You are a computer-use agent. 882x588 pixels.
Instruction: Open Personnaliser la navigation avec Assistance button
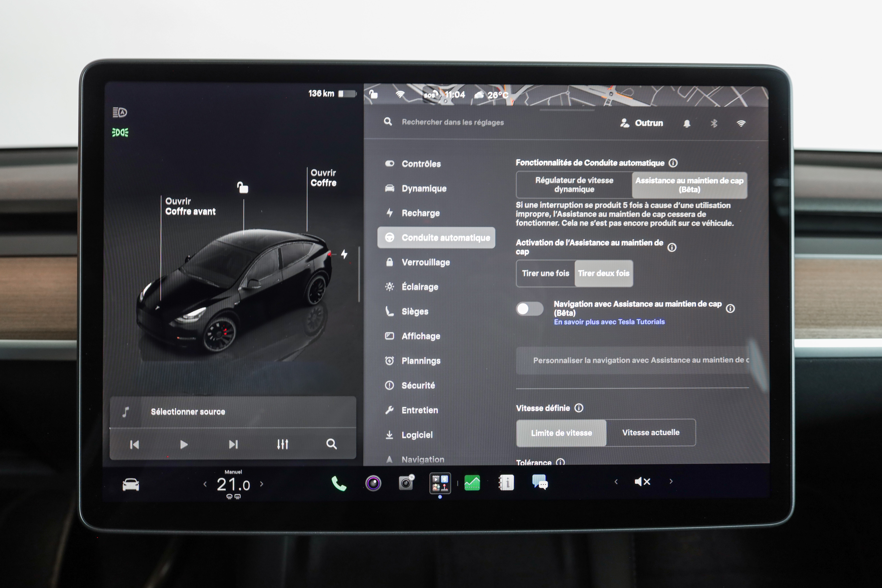633,360
